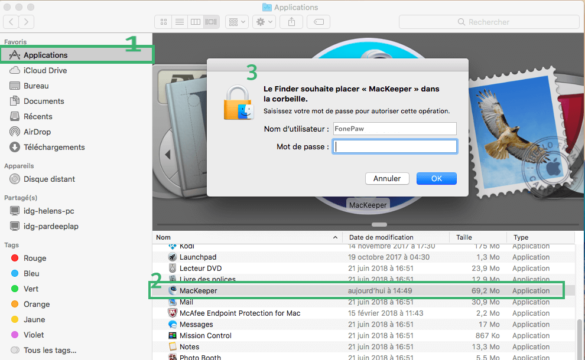This screenshot has height=360, width=585.
Task: Open the gear action menu dropdown
Action: pos(264,22)
